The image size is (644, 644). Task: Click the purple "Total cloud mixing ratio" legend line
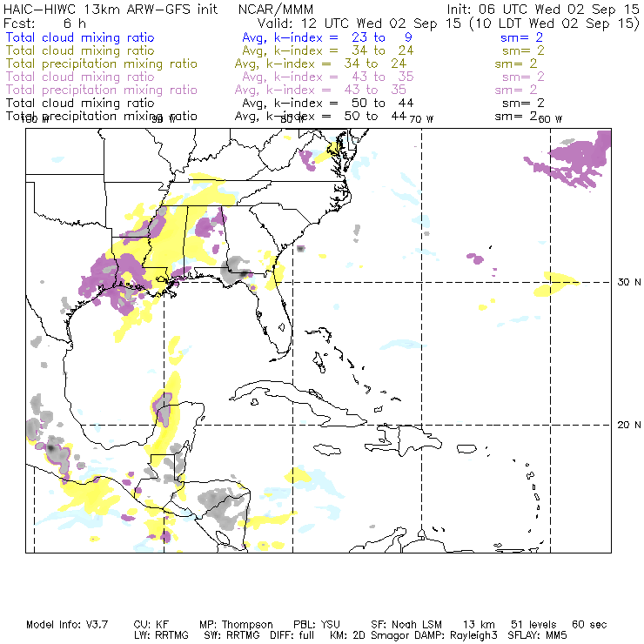click(x=80, y=77)
